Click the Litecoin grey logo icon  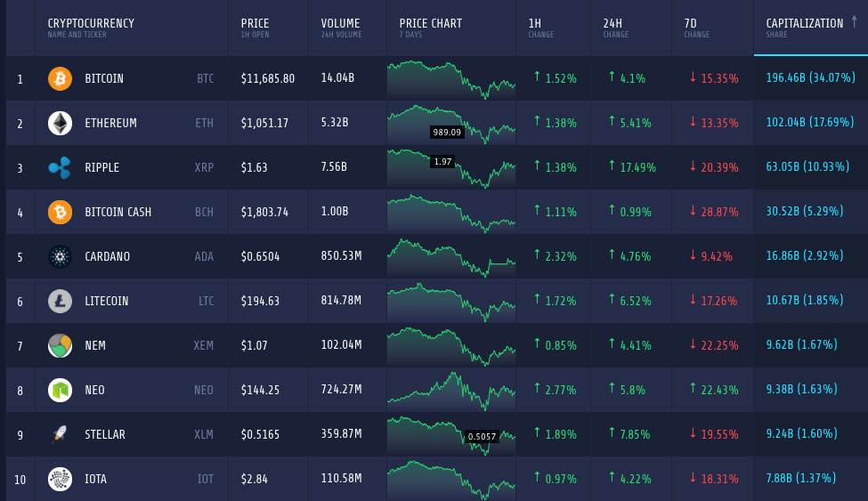pos(60,301)
